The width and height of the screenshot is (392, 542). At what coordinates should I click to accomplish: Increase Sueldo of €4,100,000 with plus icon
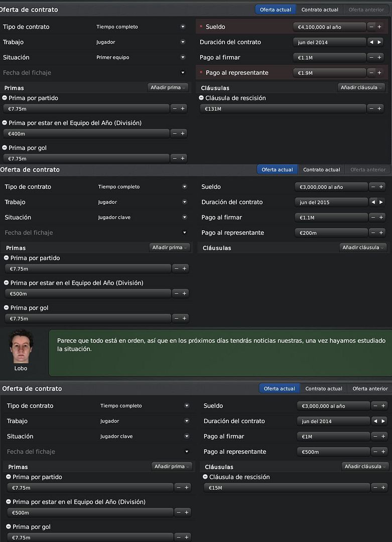pos(379,27)
